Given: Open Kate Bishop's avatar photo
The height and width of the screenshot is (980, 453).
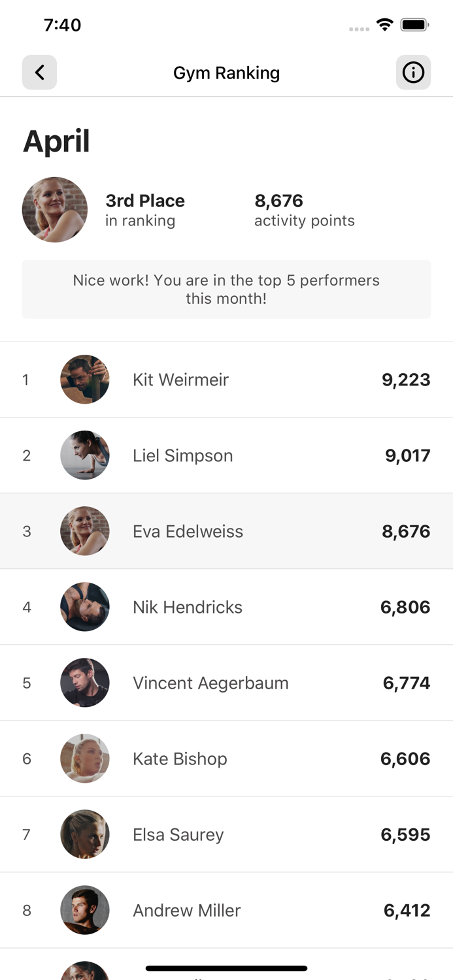Looking at the screenshot, I should (x=85, y=759).
